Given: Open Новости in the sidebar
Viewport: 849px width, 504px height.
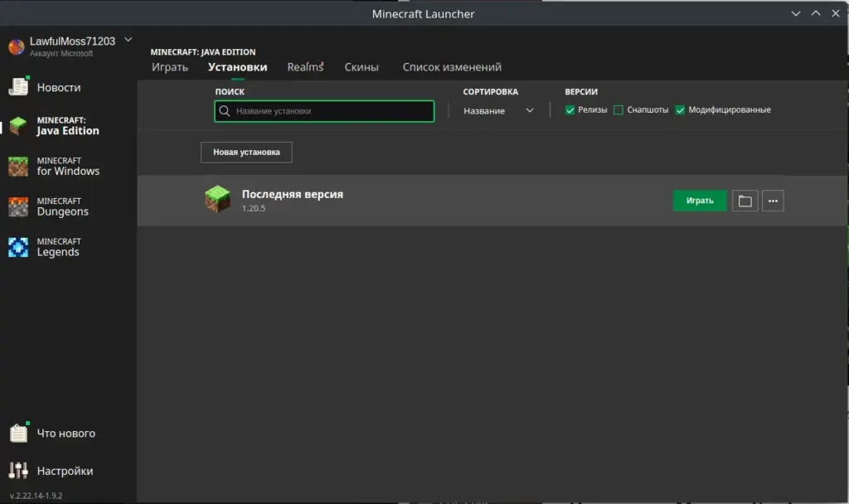Looking at the screenshot, I should coord(59,88).
